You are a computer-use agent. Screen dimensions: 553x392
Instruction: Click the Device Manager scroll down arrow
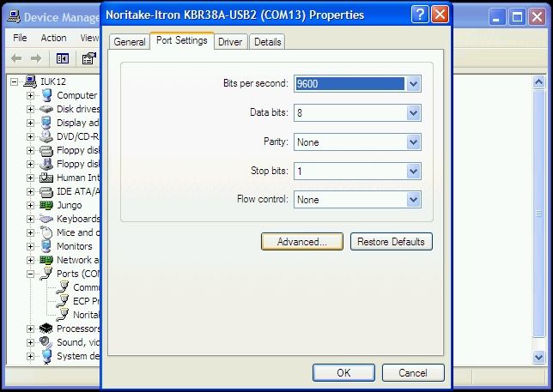click(x=538, y=357)
